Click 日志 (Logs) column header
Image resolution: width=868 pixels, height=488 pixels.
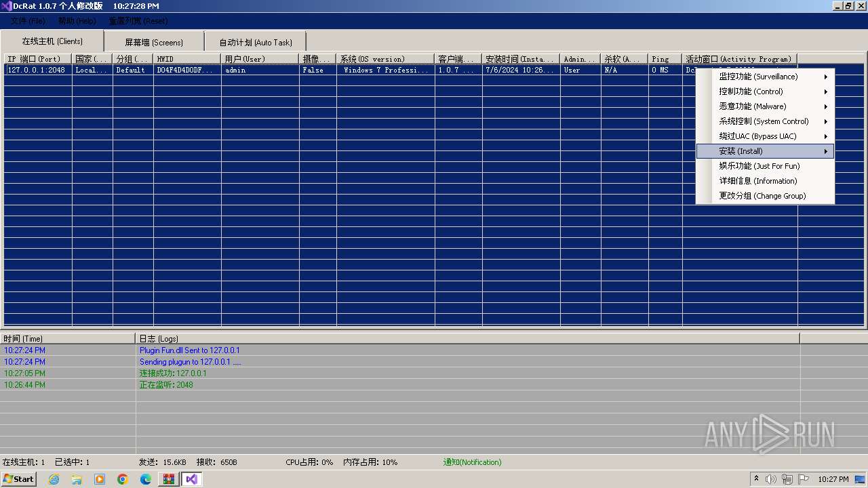click(x=468, y=338)
